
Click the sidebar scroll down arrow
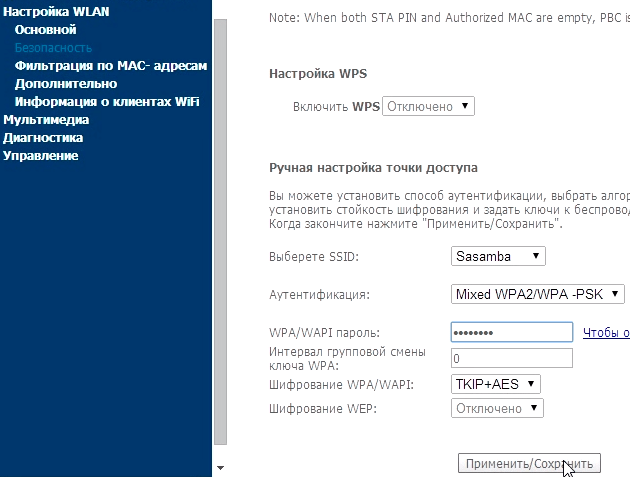[x=220, y=468]
